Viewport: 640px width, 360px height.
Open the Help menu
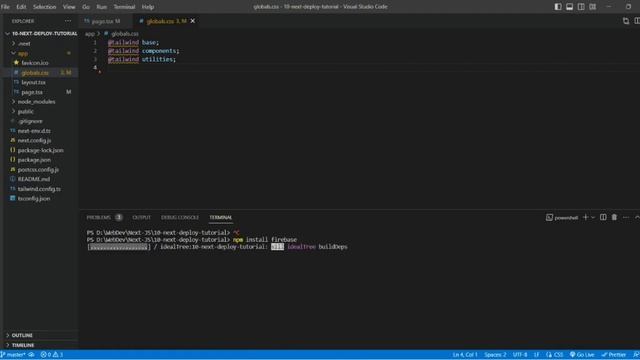point(148,7)
